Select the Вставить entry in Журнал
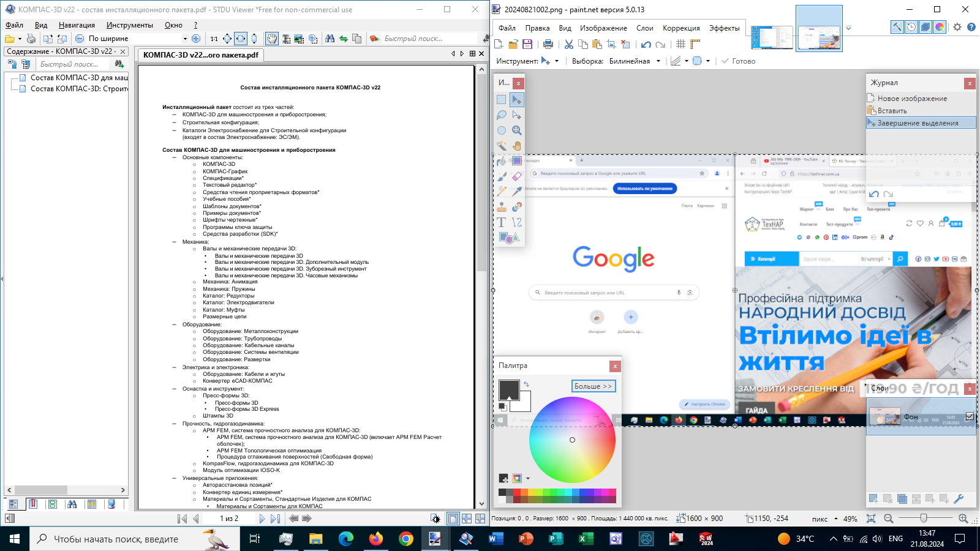This screenshot has width=980, height=551. (x=921, y=111)
